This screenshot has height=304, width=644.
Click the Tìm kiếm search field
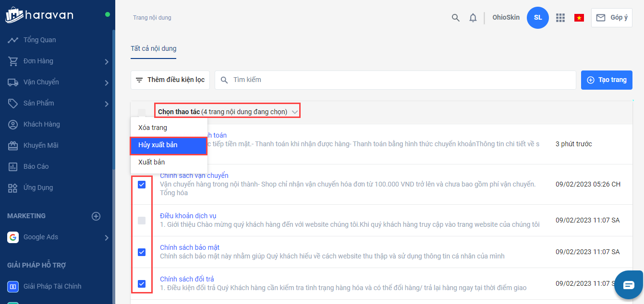click(395, 80)
